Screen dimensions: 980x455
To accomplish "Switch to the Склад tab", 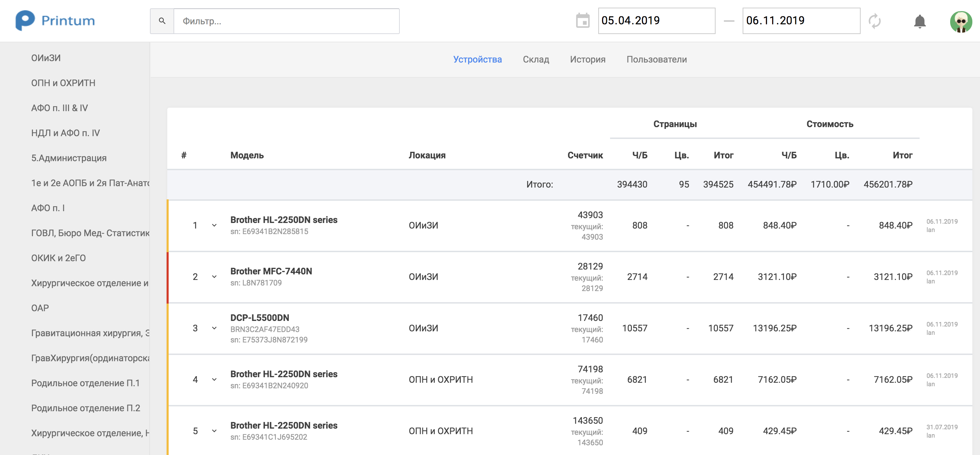I will coord(536,59).
